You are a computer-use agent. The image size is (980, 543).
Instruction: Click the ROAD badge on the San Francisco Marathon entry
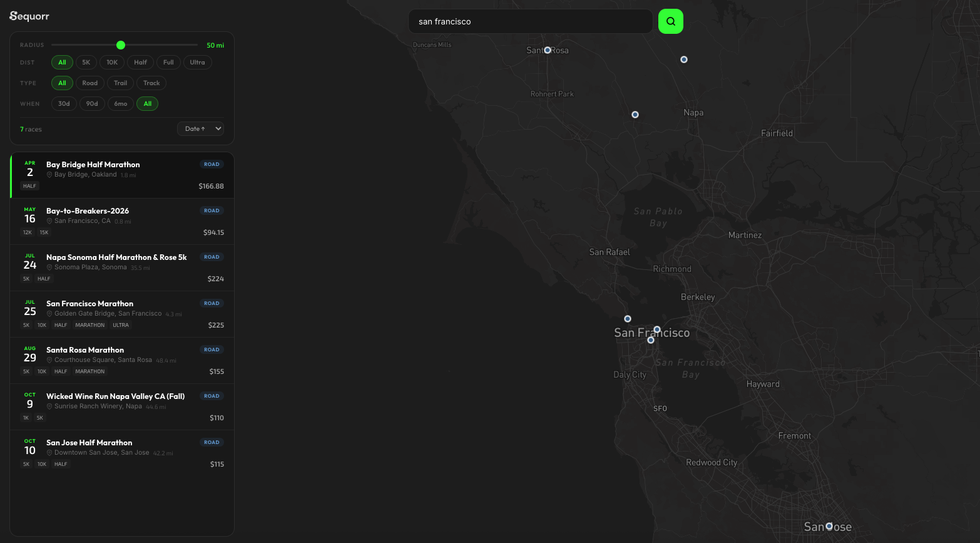pyautogui.click(x=212, y=303)
